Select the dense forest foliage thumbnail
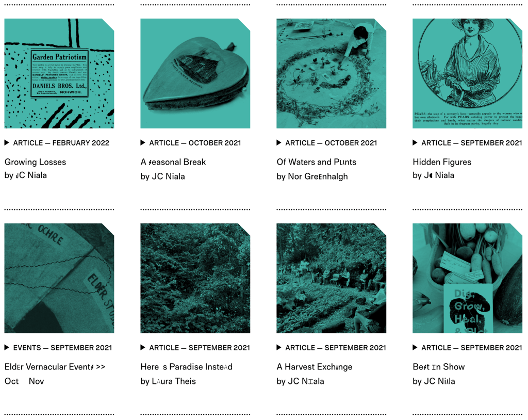The image size is (528, 420). pyautogui.click(x=195, y=278)
